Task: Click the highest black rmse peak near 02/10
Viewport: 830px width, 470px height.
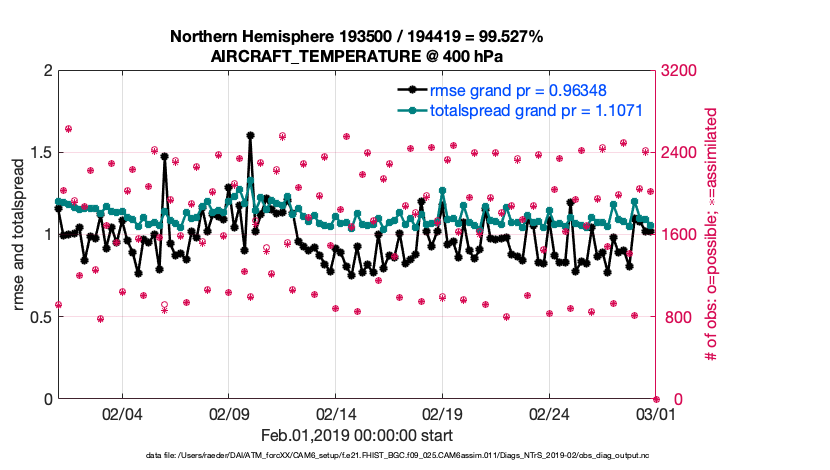Action: coord(249,135)
